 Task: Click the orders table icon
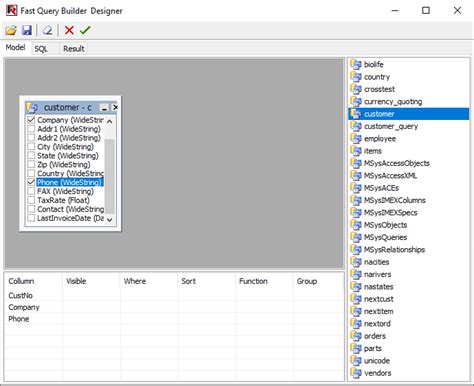point(356,336)
